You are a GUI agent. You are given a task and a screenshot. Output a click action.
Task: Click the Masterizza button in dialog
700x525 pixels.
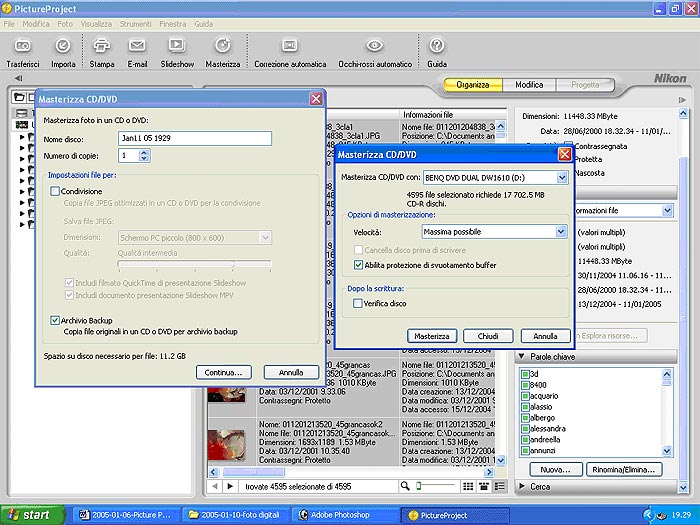coord(432,336)
